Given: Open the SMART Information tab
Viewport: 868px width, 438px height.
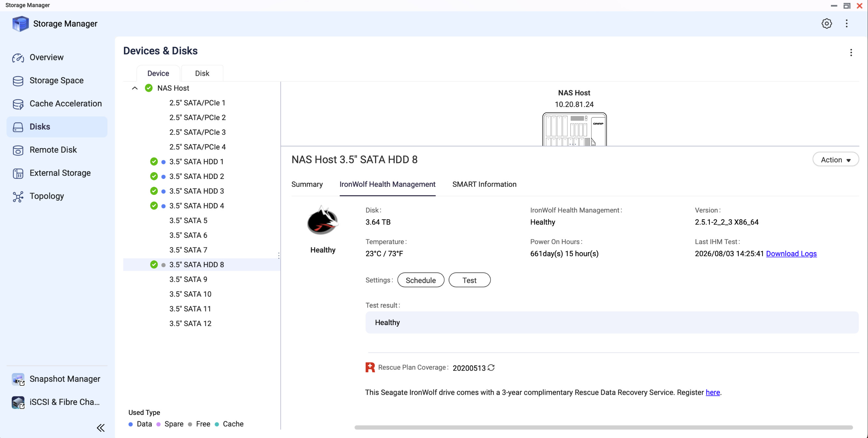Looking at the screenshot, I should (484, 185).
